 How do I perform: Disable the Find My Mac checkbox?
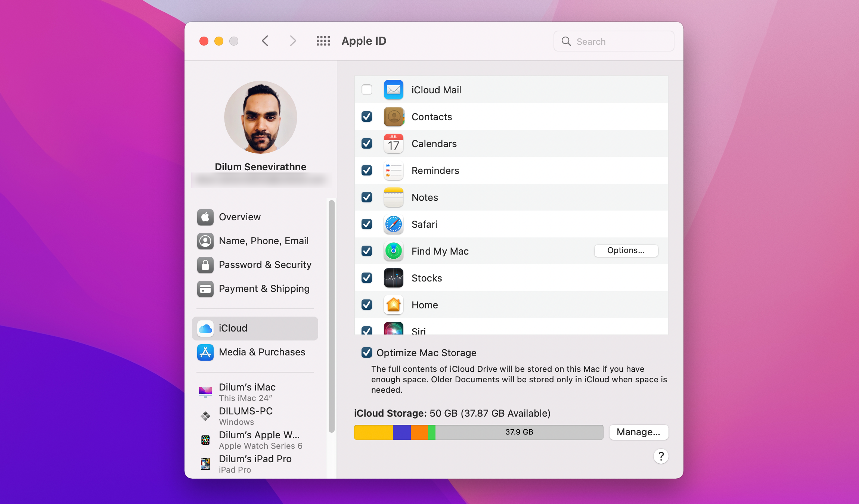pyautogui.click(x=367, y=251)
